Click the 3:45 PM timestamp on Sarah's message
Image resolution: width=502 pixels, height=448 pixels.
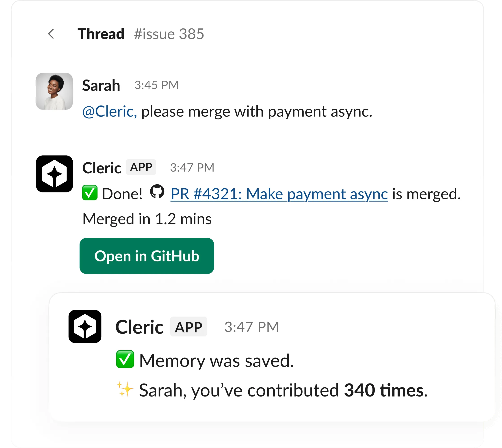click(156, 85)
